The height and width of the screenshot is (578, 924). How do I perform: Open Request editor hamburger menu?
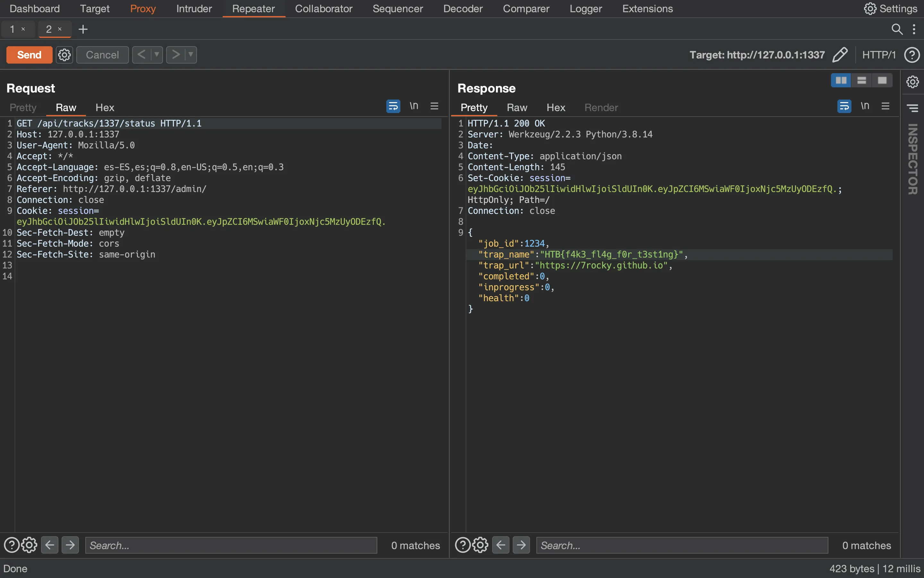tap(434, 106)
